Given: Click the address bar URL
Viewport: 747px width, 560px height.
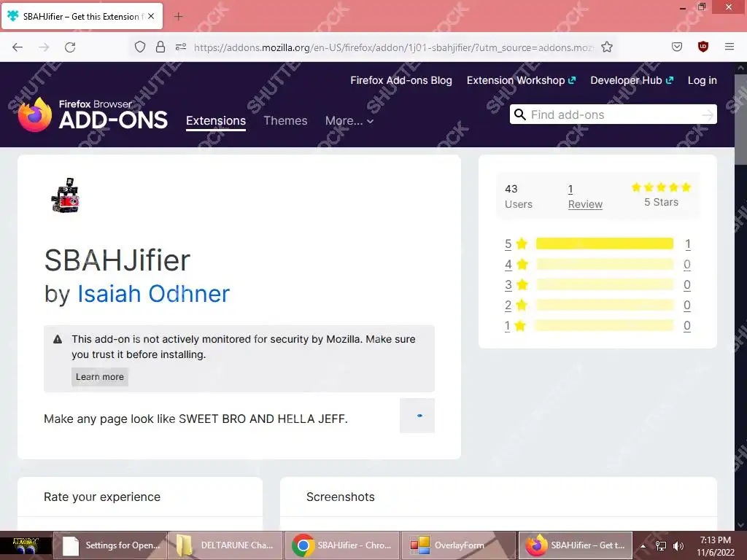Looking at the screenshot, I should tap(393, 47).
